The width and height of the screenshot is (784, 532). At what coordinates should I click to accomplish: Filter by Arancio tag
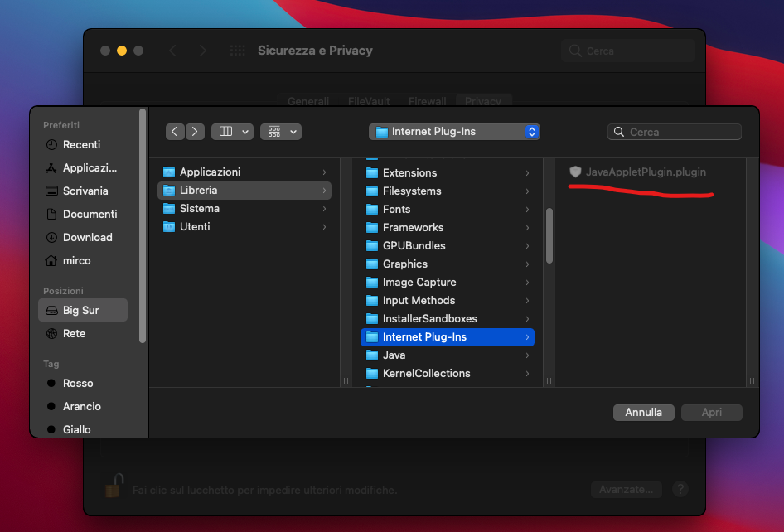tap(74, 407)
